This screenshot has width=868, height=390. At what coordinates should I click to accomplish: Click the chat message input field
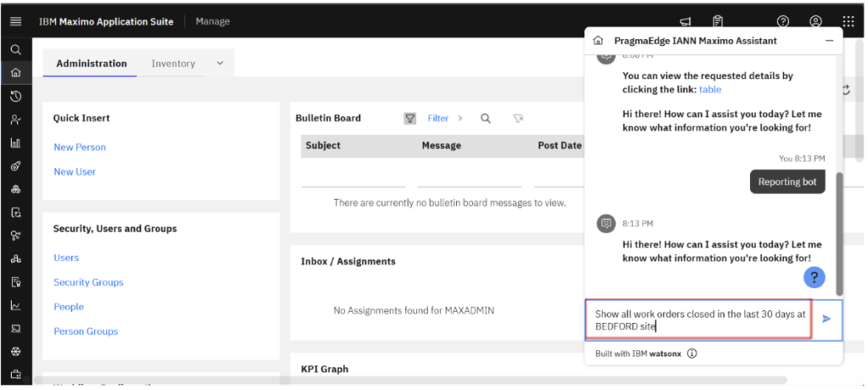(x=698, y=320)
